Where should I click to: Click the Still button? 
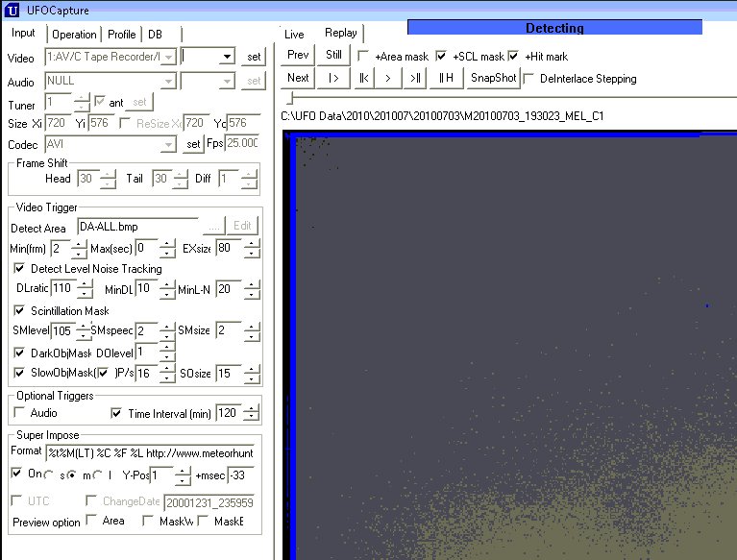click(333, 56)
